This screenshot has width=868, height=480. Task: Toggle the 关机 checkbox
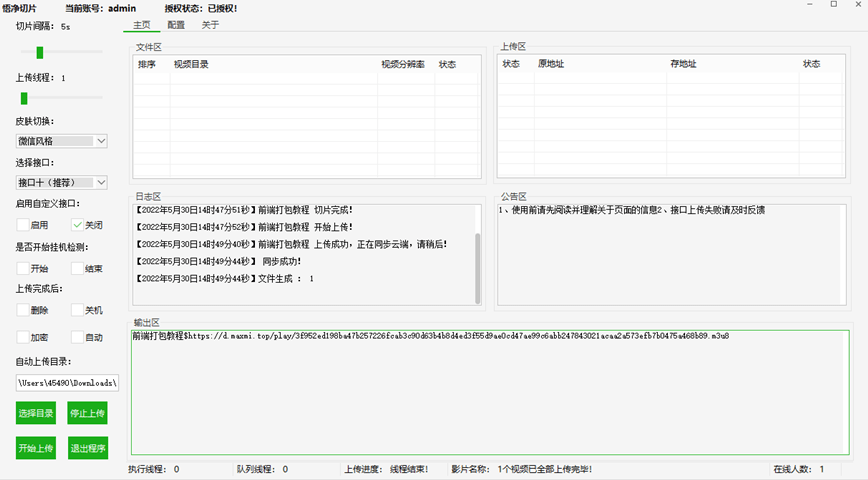(x=77, y=310)
